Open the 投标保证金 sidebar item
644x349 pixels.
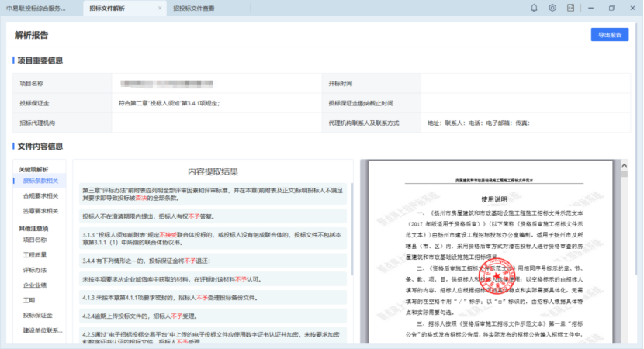click(37, 316)
